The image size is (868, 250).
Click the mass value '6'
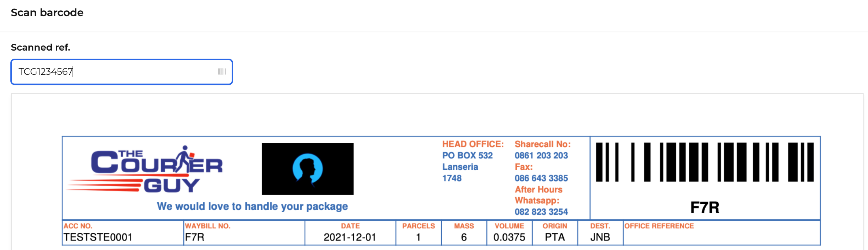464,237
